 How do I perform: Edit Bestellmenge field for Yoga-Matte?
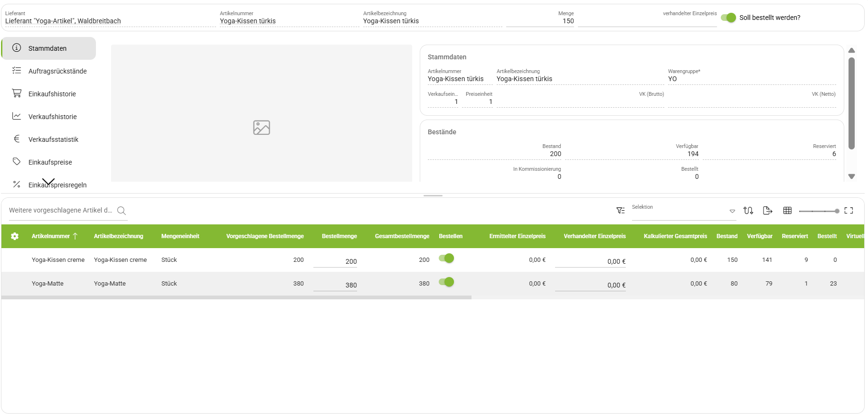335,285
